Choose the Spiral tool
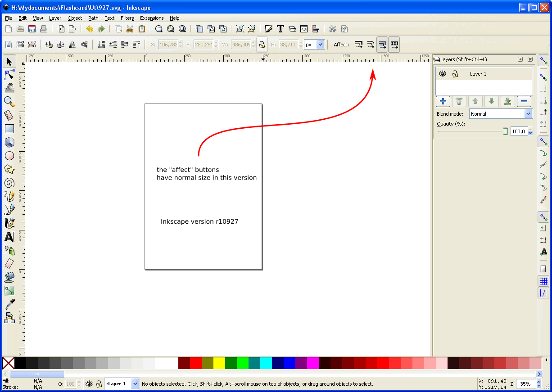Screen dimensions: 552x392 (9, 183)
